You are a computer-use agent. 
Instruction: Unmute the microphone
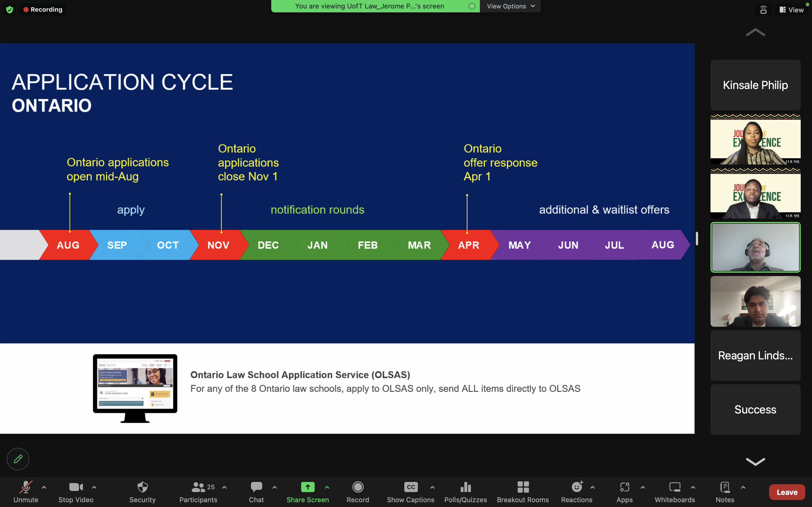26,492
